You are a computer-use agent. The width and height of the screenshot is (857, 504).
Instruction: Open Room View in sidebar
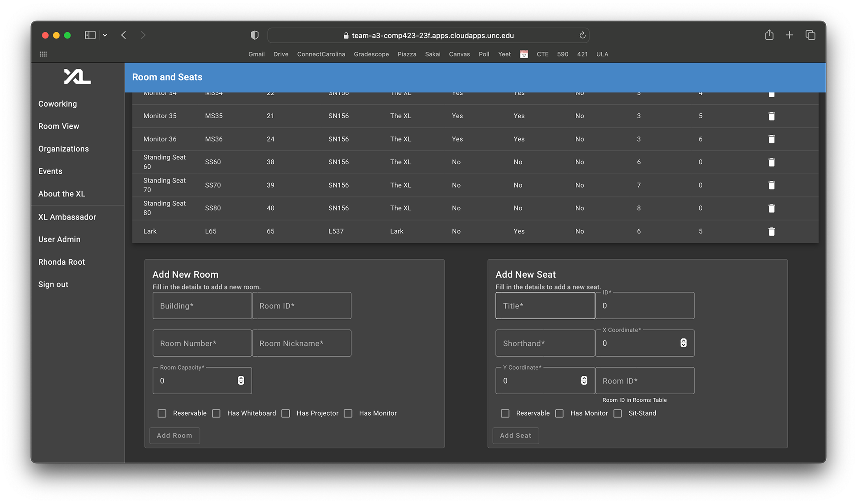tap(58, 126)
